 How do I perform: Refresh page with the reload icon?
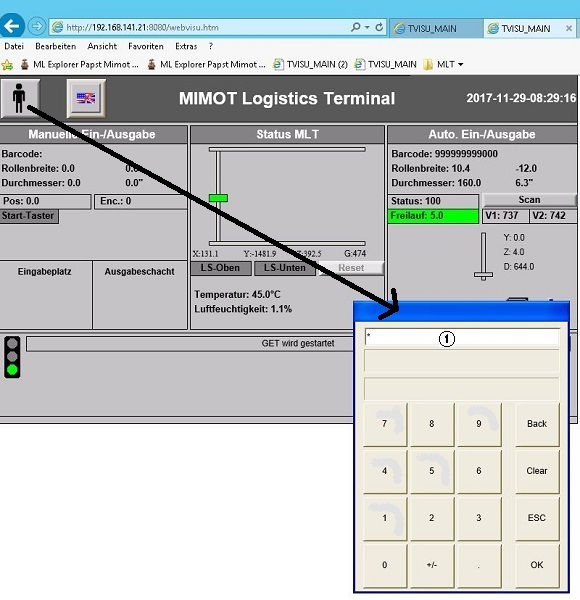379,27
